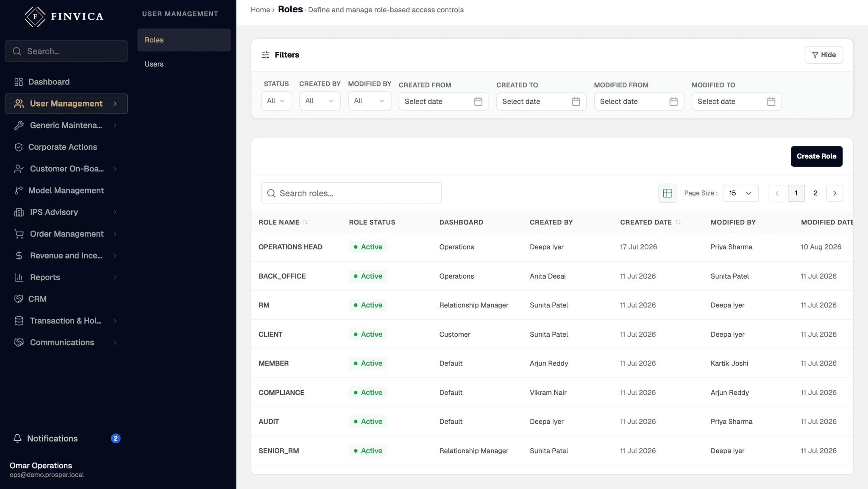Go to page 2
868x489 pixels.
pyautogui.click(x=815, y=193)
